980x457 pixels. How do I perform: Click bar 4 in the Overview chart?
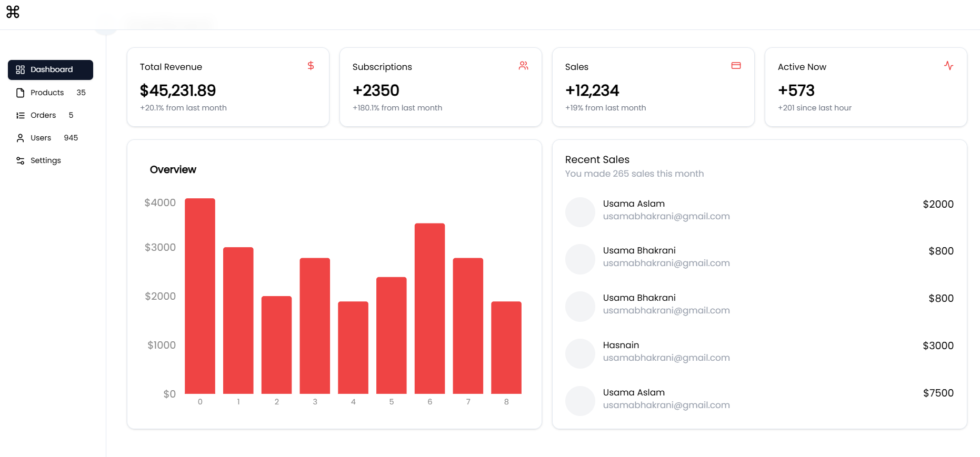(353, 348)
